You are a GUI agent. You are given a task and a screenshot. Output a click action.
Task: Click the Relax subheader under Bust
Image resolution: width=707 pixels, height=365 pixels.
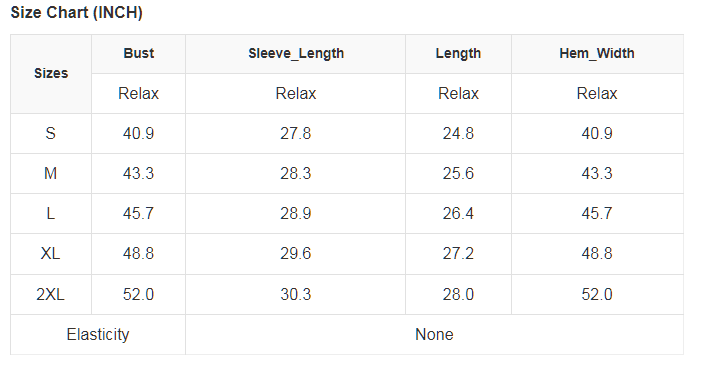[138, 93]
